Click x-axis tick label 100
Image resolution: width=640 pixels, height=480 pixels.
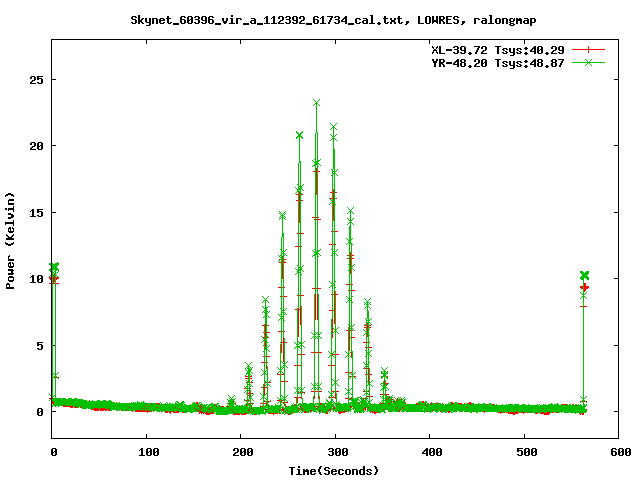(x=149, y=452)
